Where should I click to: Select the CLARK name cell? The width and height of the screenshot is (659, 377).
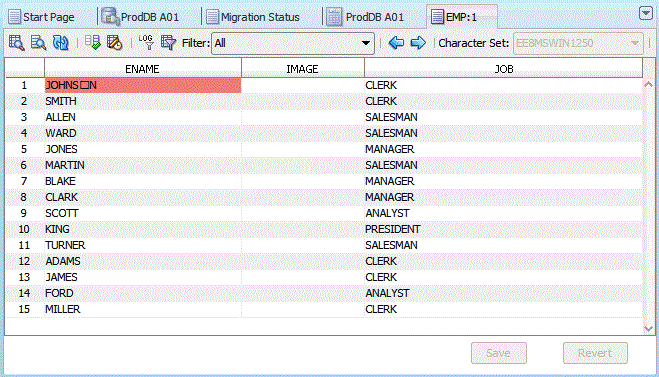pos(143,197)
